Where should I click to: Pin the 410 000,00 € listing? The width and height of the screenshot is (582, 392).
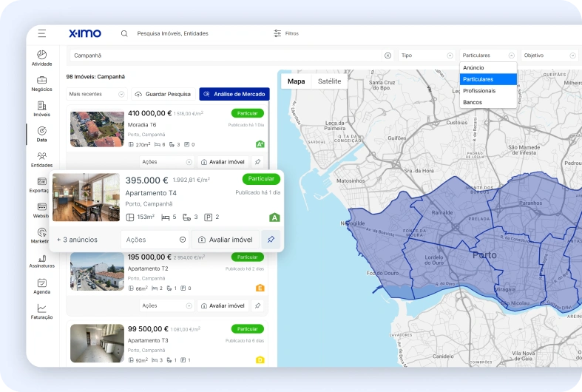click(257, 162)
